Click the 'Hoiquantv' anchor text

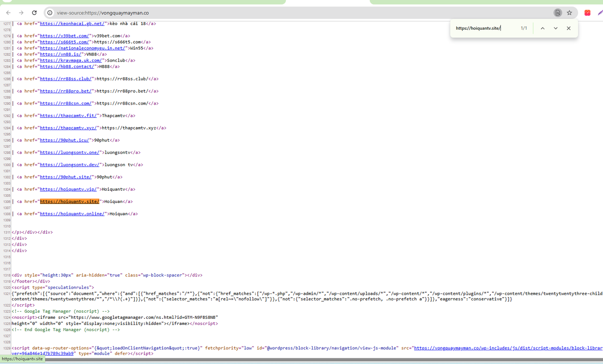114,189
